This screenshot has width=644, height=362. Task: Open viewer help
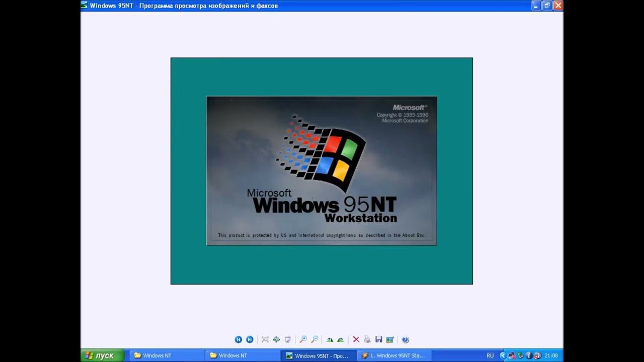tap(406, 340)
